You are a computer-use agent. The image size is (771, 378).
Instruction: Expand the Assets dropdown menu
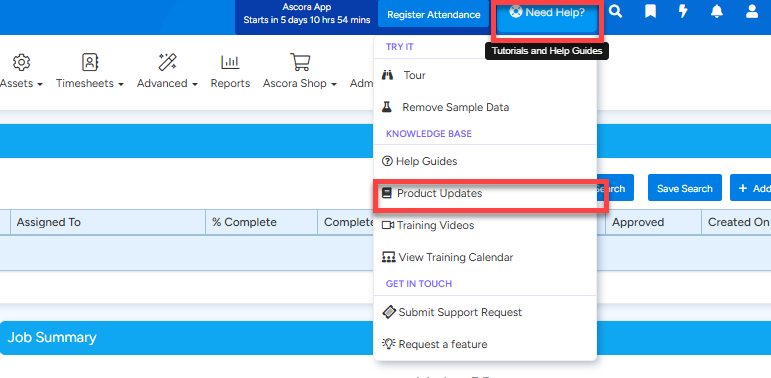(21, 84)
